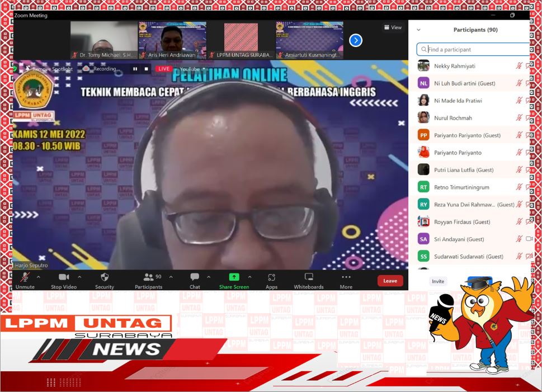This screenshot has height=392, width=542.
Task: Start Share Screen
Action: point(234,281)
